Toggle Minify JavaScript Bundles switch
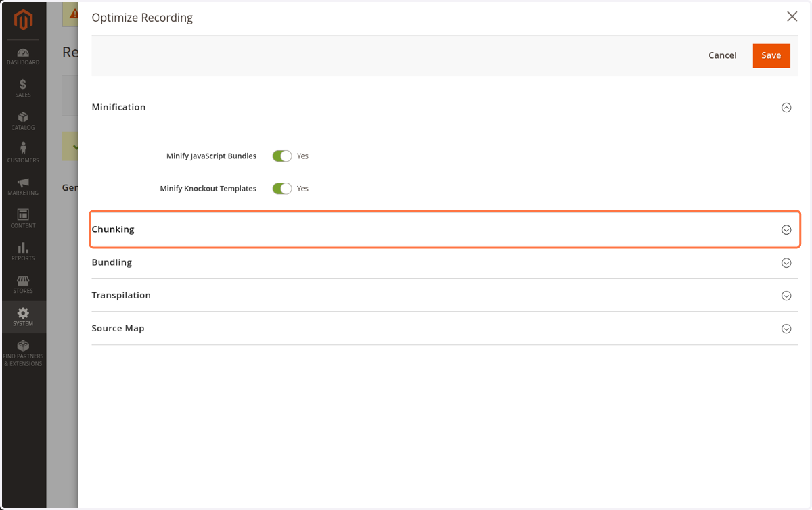 click(x=282, y=156)
